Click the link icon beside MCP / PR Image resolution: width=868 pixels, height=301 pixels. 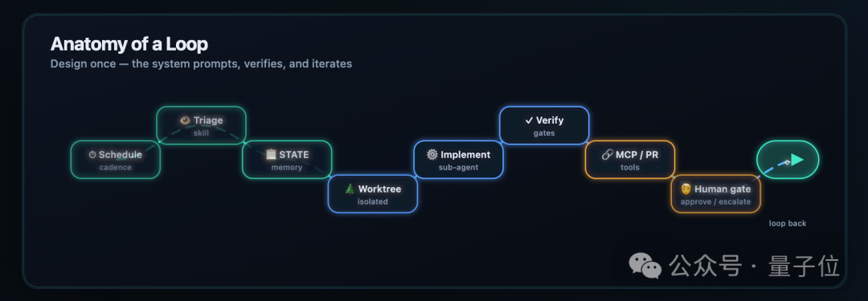click(607, 155)
